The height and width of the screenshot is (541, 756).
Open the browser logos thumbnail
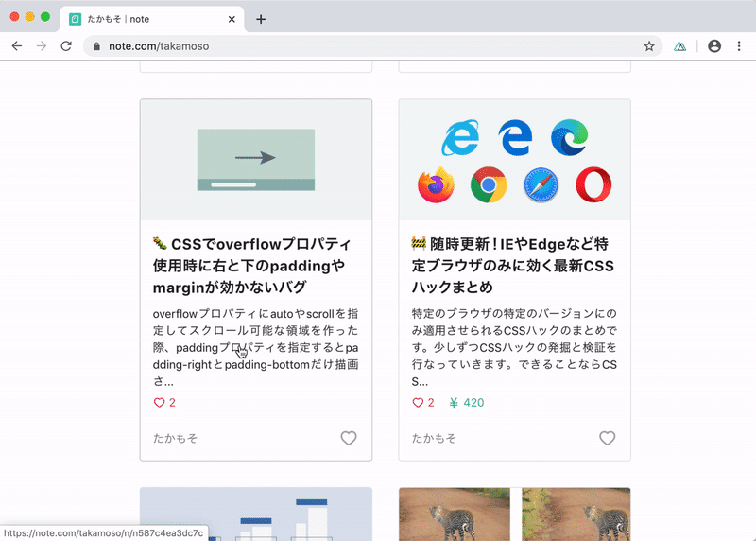click(514, 160)
